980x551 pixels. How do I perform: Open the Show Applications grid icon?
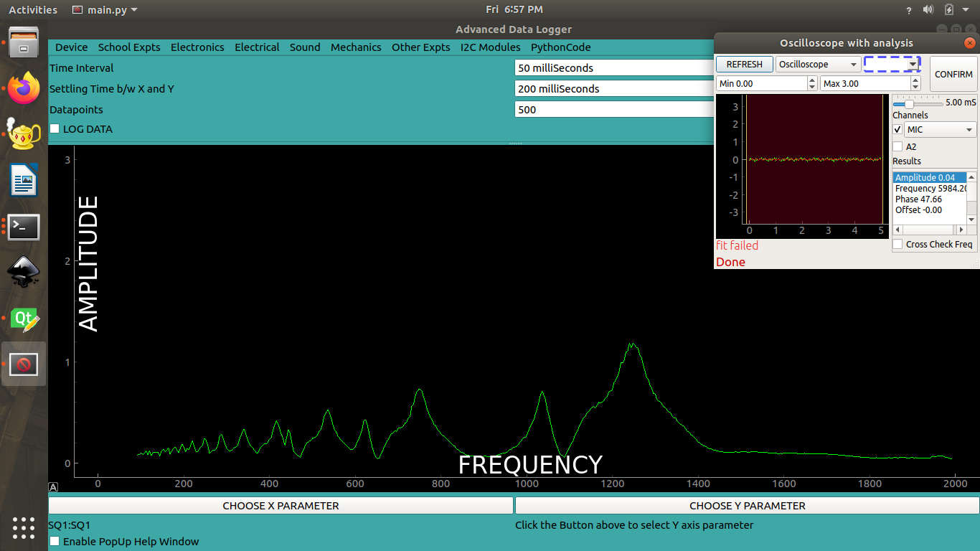(24, 528)
